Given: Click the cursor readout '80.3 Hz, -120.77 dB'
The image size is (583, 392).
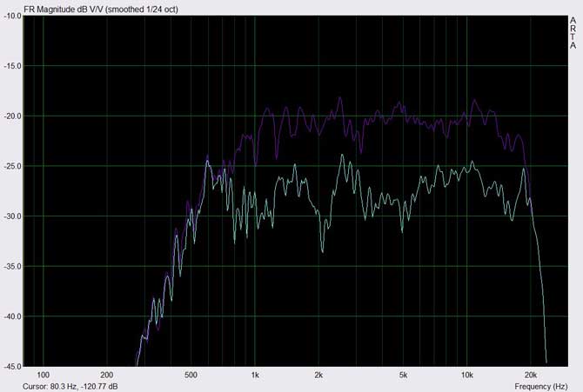Looking at the screenshot, I should (x=84, y=387).
